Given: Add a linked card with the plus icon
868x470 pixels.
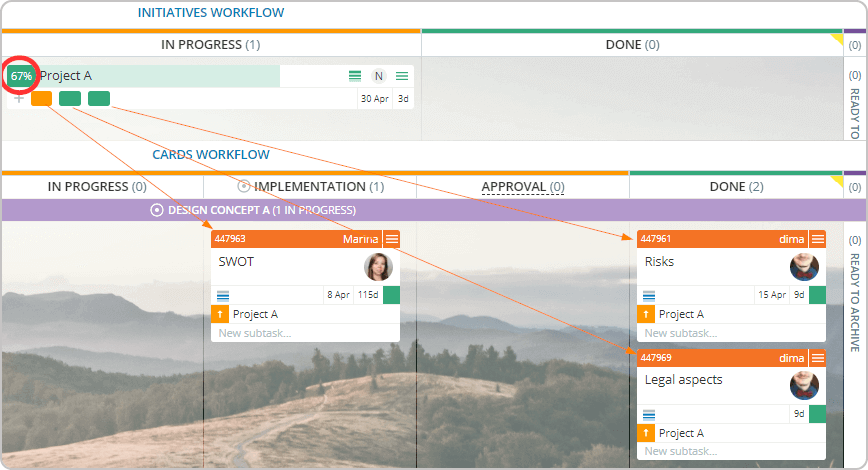Looking at the screenshot, I should (x=19, y=99).
